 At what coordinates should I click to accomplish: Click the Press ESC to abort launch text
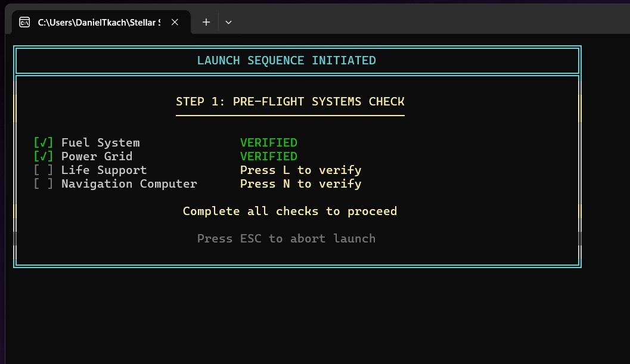[x=286, y=238]
